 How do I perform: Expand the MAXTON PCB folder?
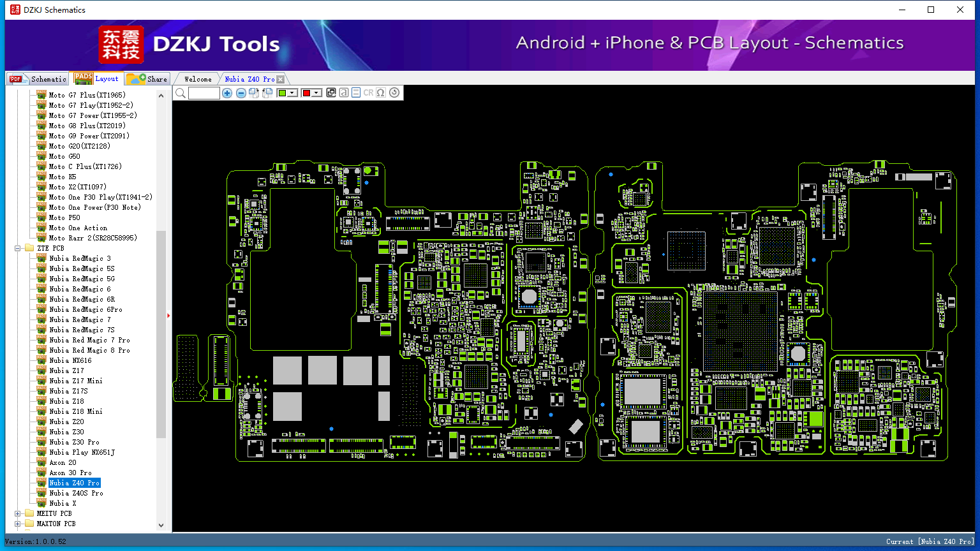pos(18,524)
